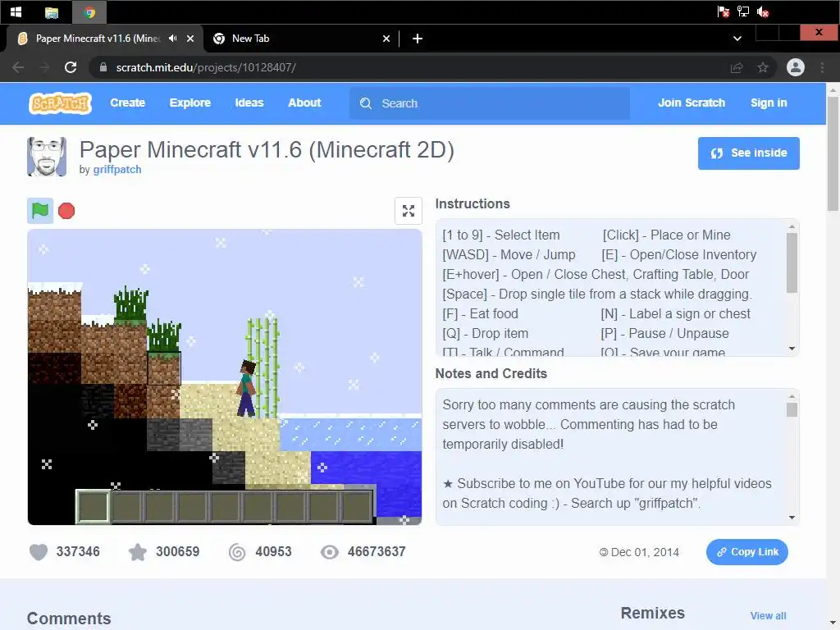The width and height of the screenshot is (840, 630).
Task: Click the Scratch search field
Action: tap(490, 103)
